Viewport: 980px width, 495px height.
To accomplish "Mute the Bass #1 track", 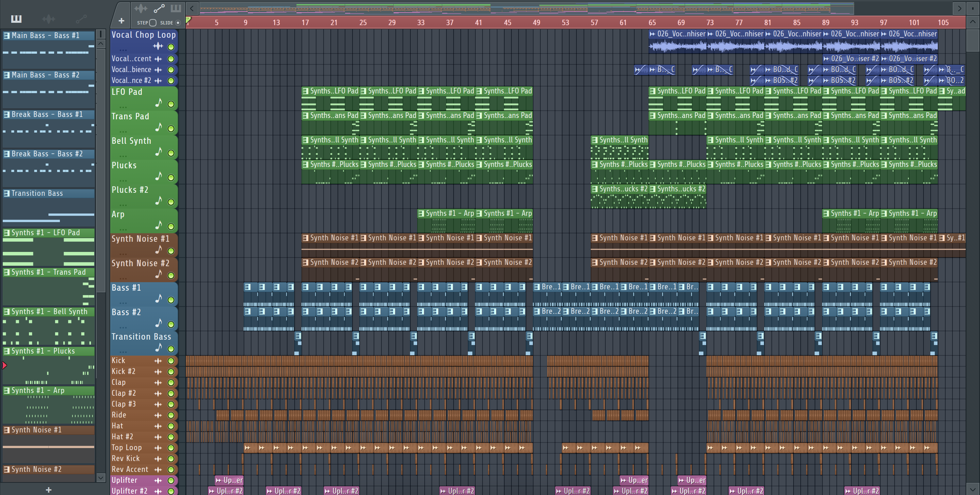I will (171, 300).
